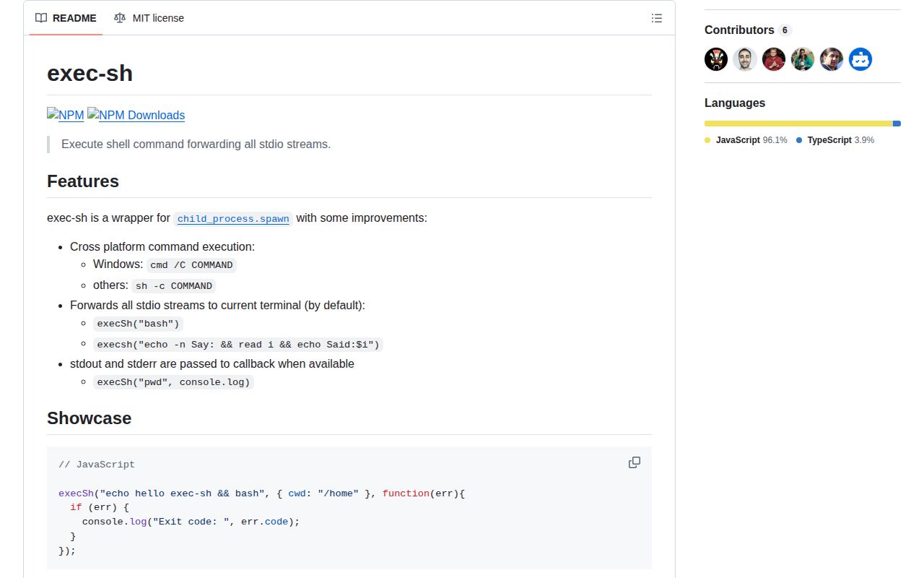
Task: Click the Features heading
Action: tap(83, 181)
